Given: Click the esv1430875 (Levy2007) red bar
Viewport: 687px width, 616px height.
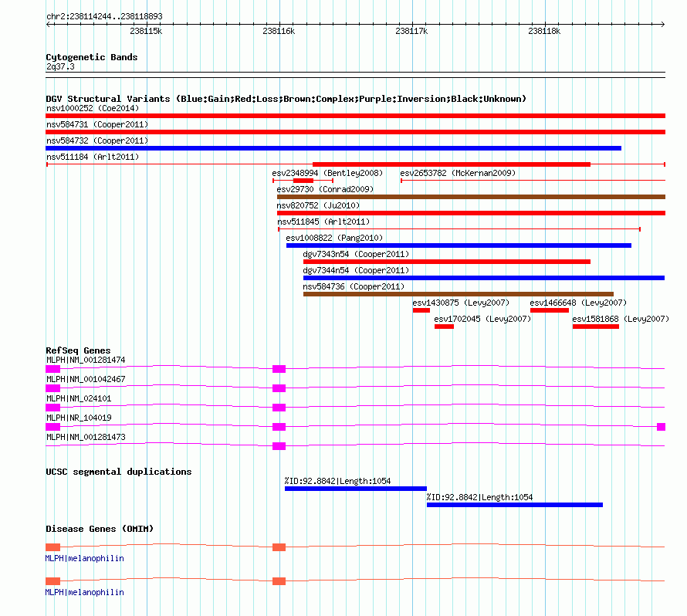Looking at the screenshot, I should point(421,310).
